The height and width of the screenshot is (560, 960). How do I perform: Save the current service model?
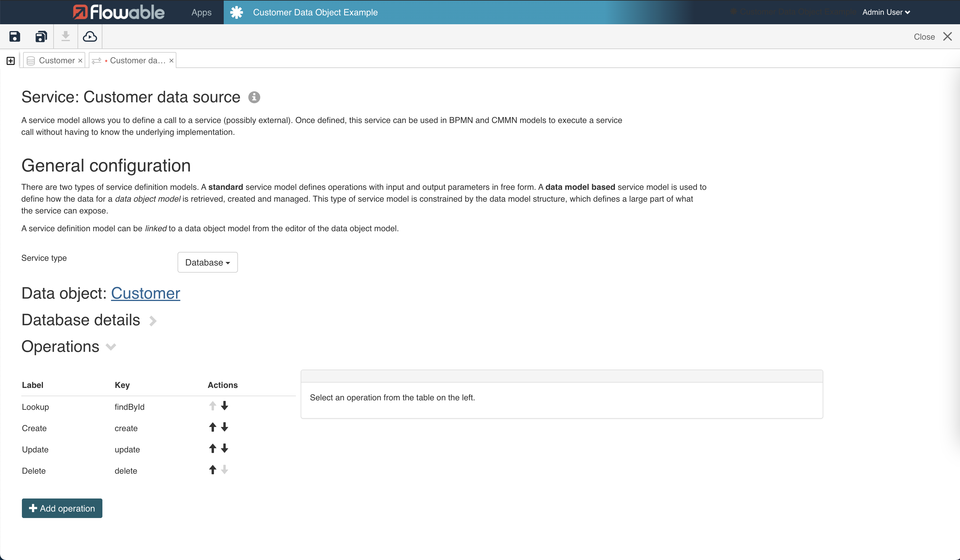tap(14, 36)
